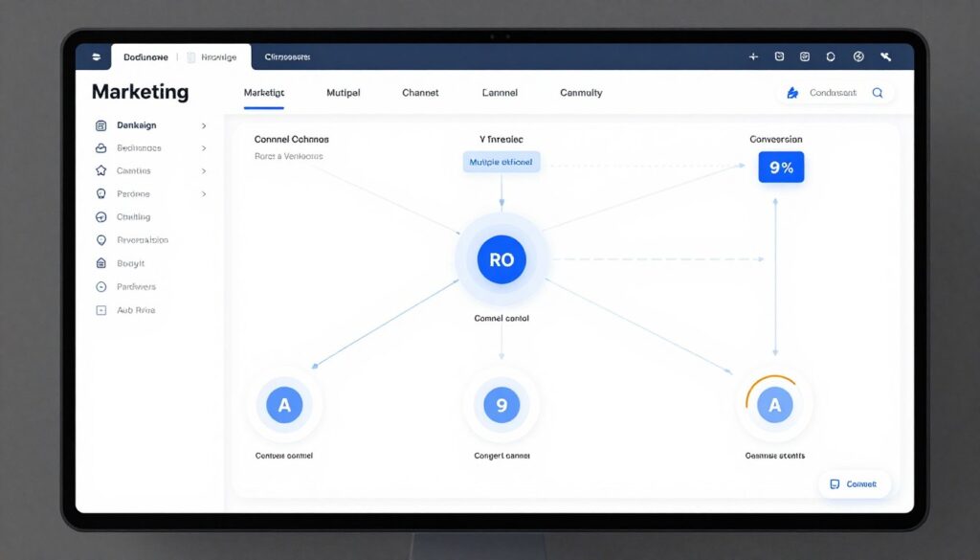980x560 pixels.
Task: Click the compass icon in top bar
Action: tap(858, 56)
